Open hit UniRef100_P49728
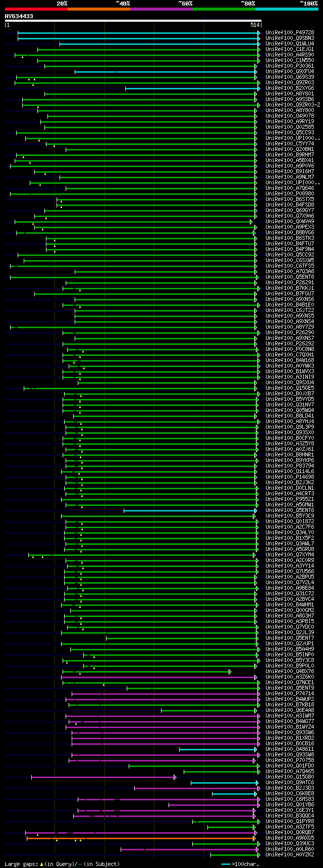The width and height of the screenshot is (323, 868). pyautogui.click(x=290, y=32)
